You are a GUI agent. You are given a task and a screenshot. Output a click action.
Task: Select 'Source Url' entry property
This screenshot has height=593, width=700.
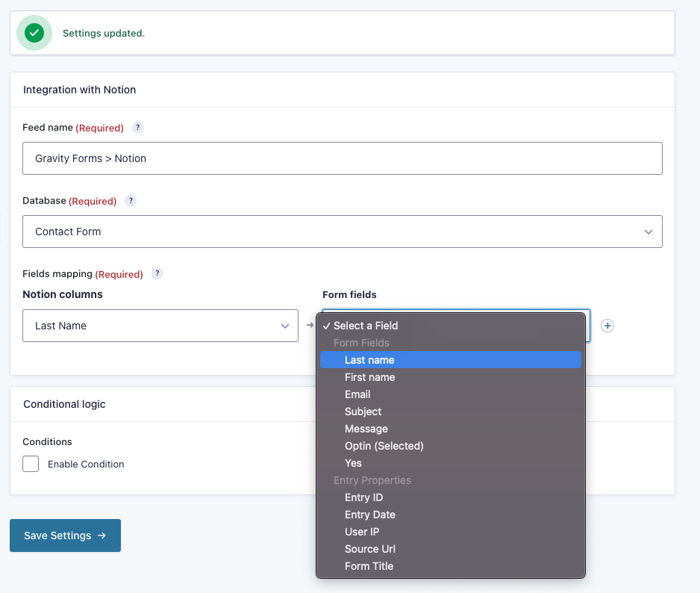tap(451, 549)
